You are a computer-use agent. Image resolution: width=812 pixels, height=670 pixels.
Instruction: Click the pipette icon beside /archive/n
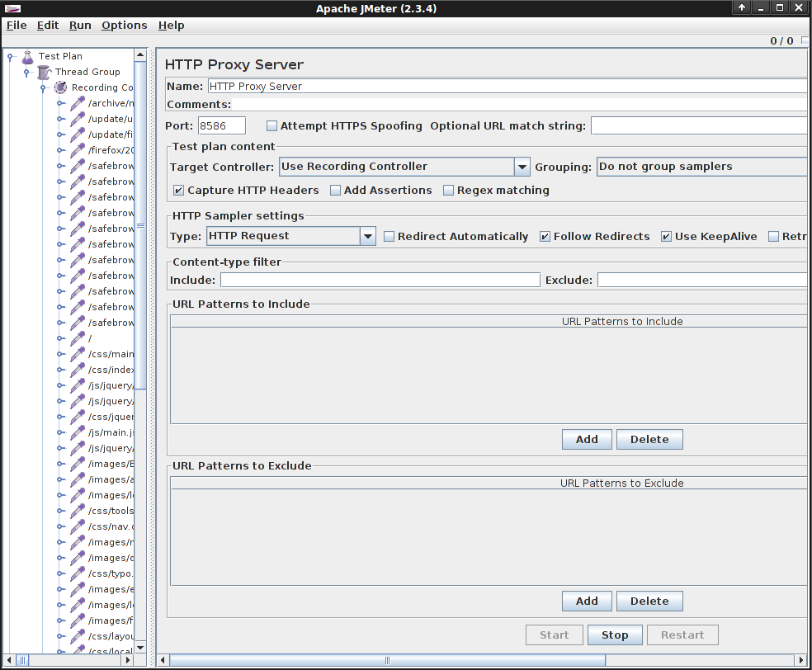coord(78,104)
